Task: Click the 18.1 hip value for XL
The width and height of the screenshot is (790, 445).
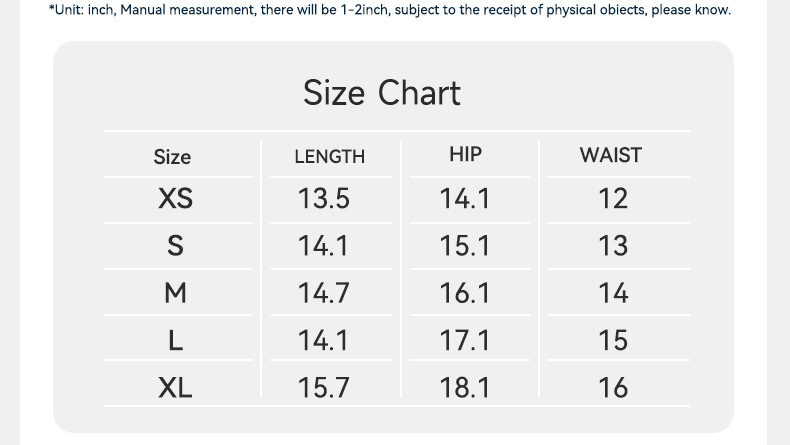Action: 465,387
